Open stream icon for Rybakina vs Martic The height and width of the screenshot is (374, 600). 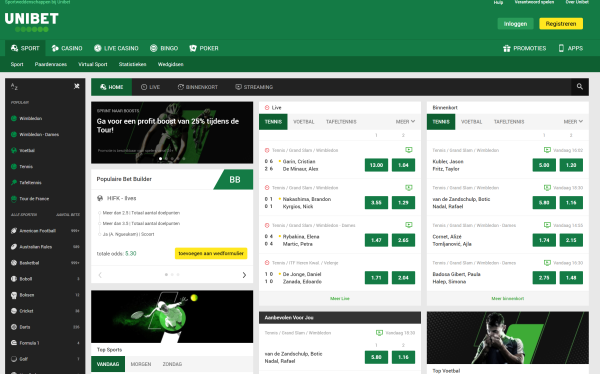409,225
